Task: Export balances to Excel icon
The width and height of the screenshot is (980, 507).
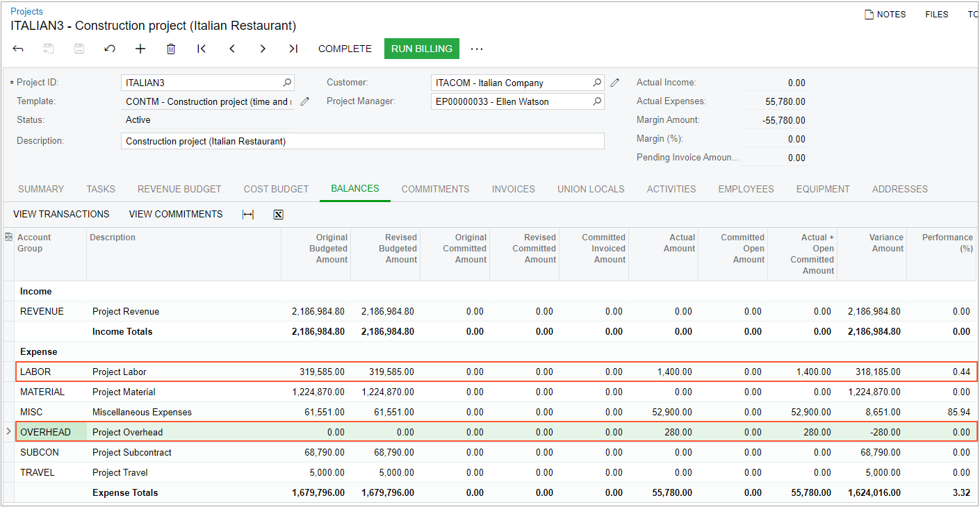Action: [x=278, y=215]
